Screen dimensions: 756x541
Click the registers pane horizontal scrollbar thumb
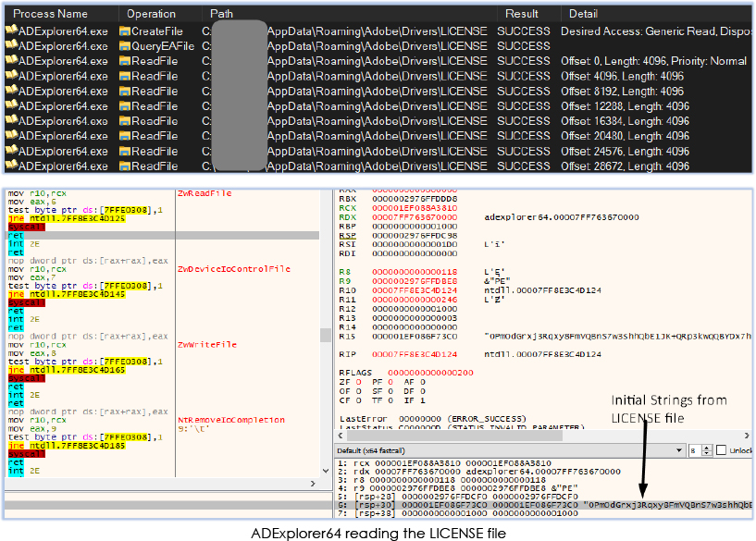point(454,436)
